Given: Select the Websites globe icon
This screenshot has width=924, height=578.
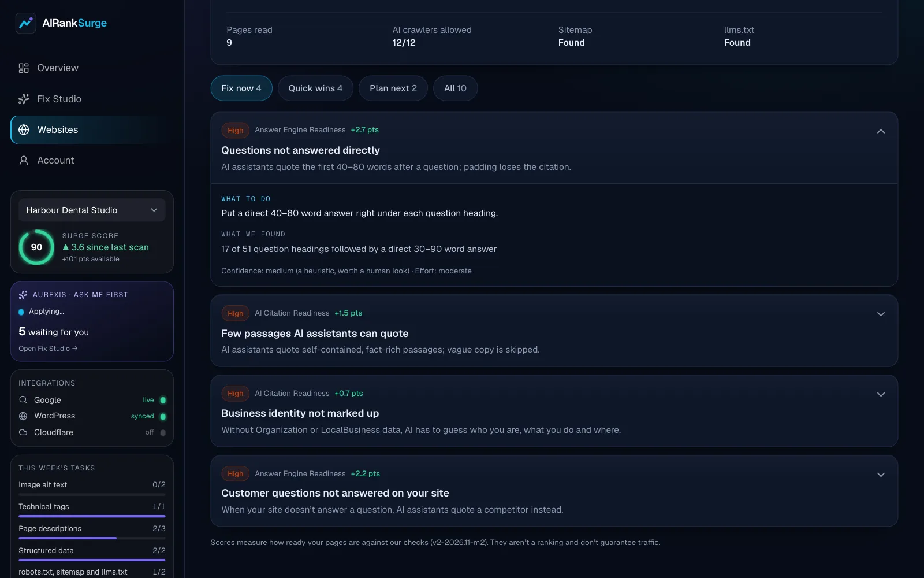Looking at the screenshot, I should [24, 129].
